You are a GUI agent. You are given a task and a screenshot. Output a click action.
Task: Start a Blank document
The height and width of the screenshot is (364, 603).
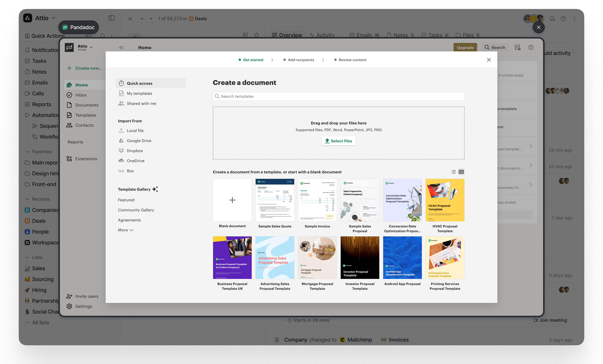point(232,200)
